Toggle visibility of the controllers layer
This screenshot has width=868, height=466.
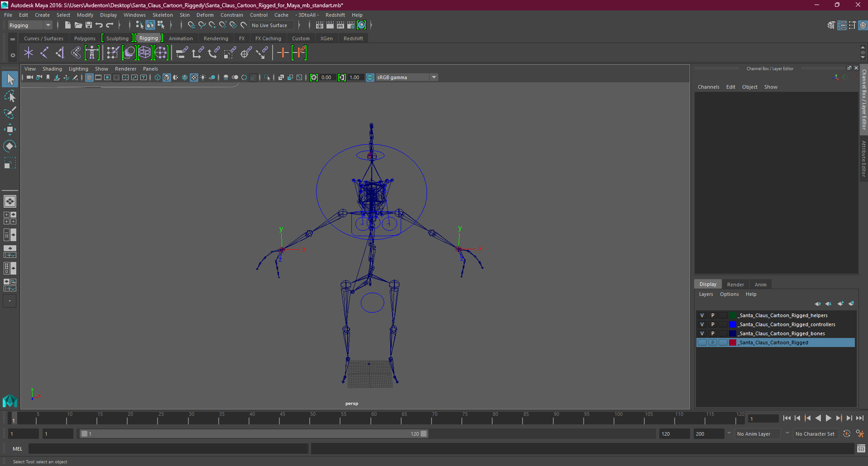pyautogui.click(x=702, y=324)
